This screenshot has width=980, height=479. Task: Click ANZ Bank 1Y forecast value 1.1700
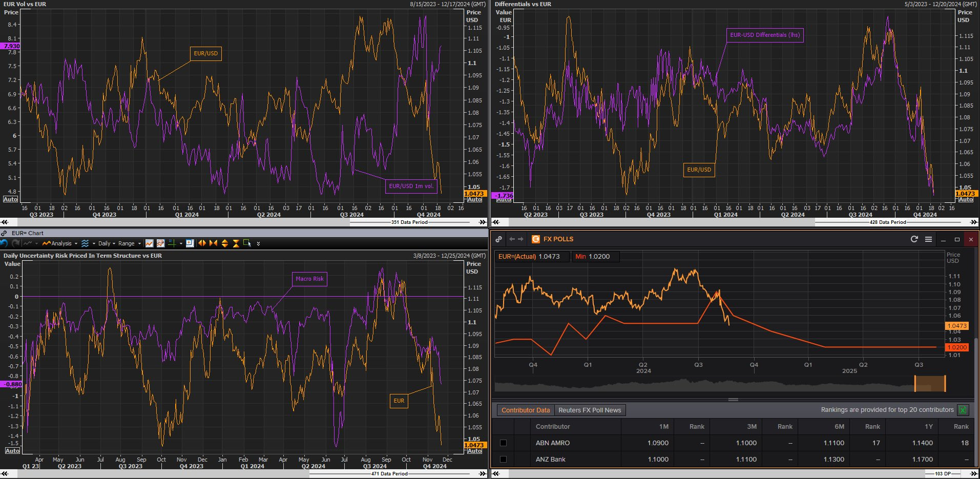click(x=922, y=459)
